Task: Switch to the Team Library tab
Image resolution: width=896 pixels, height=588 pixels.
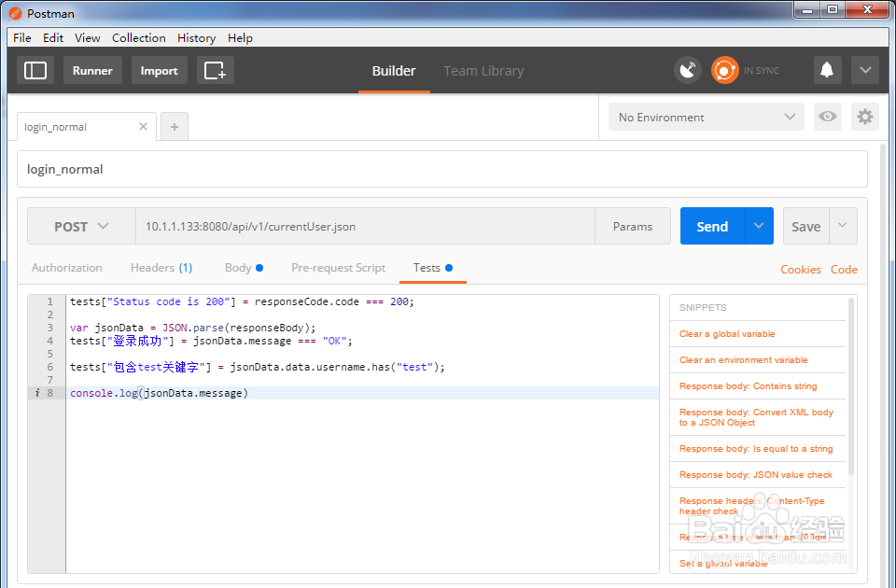Action: click(x=484, y=70)
